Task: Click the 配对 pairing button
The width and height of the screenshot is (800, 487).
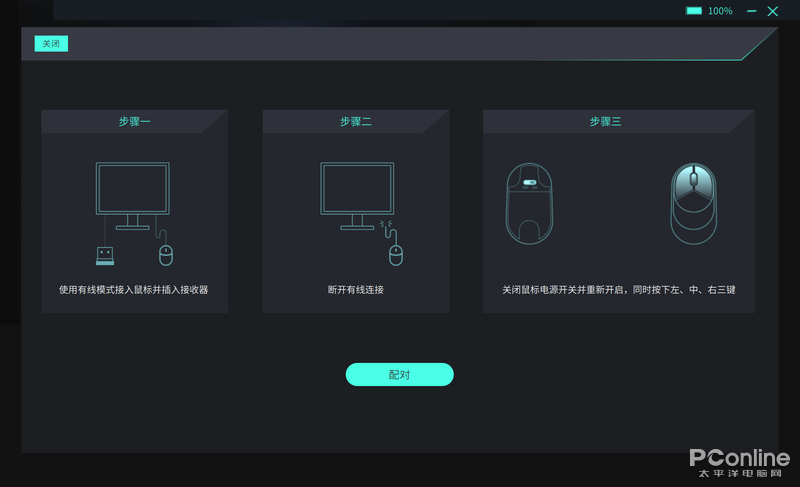Action: pos(399,374)
